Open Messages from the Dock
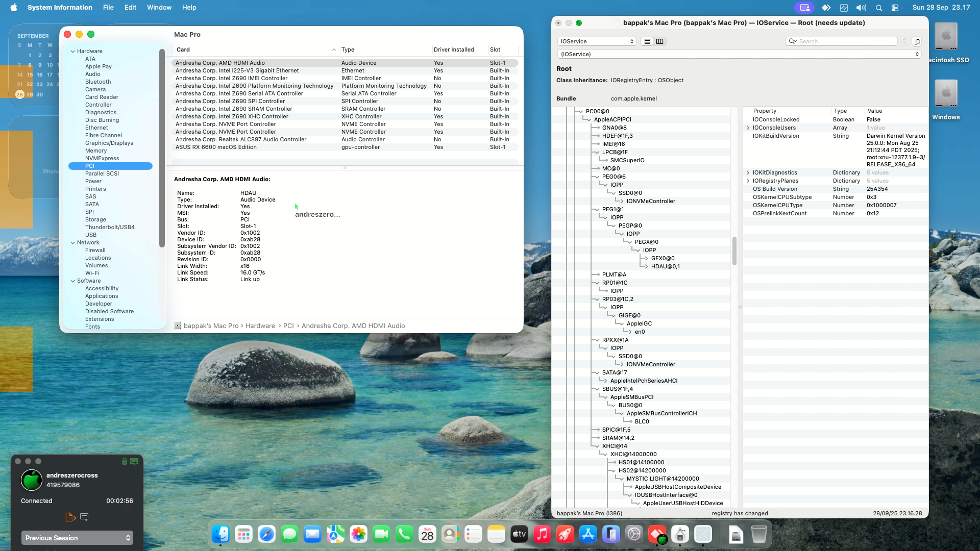 (x=289, y=534)
